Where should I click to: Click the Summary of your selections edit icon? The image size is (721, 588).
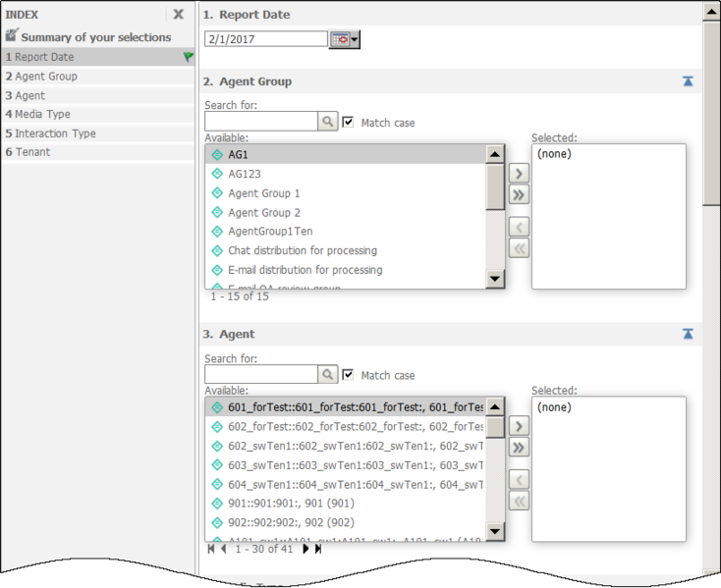pos(12,35)
